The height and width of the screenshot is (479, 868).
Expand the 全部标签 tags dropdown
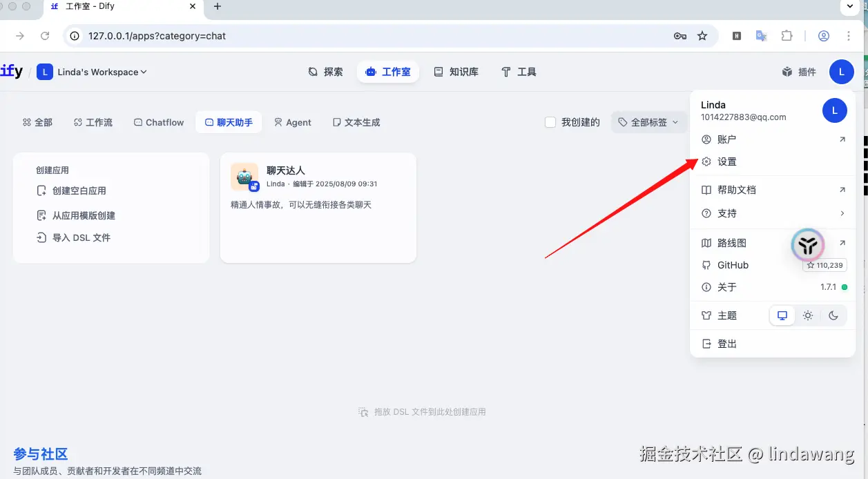[648, 122]
